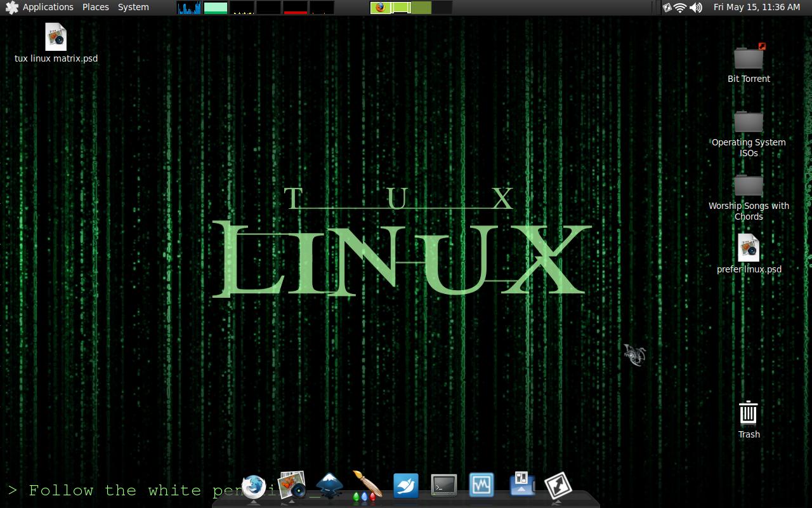The height and width of the screenshot is (508, 812).
Task: Click the "Bit Torrent" folder label
Action: [749, 79]
